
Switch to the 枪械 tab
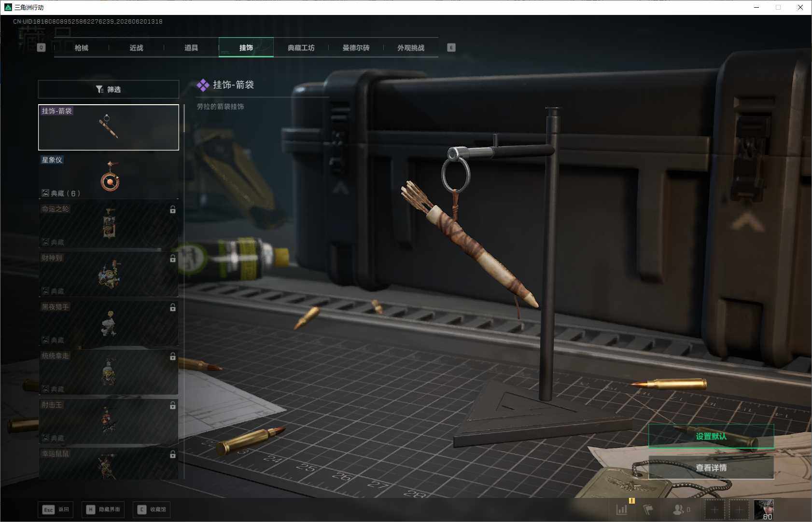(x=82, y=48)
